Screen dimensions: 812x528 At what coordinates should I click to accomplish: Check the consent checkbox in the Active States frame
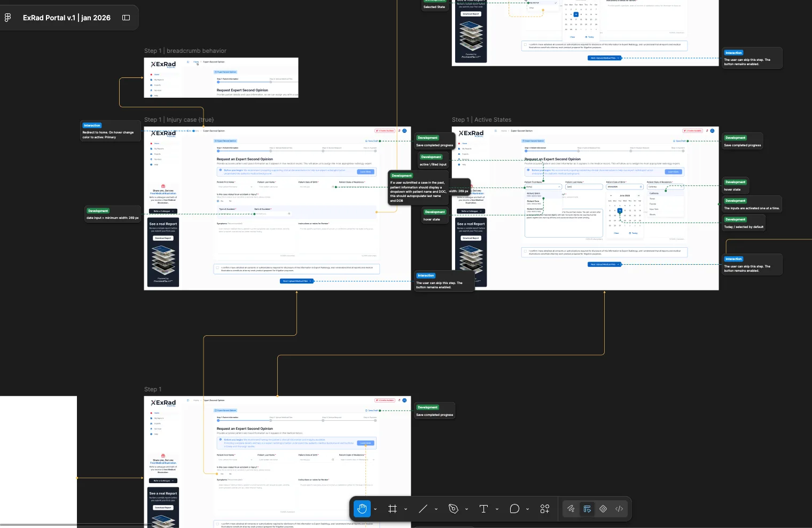point(525,251)
